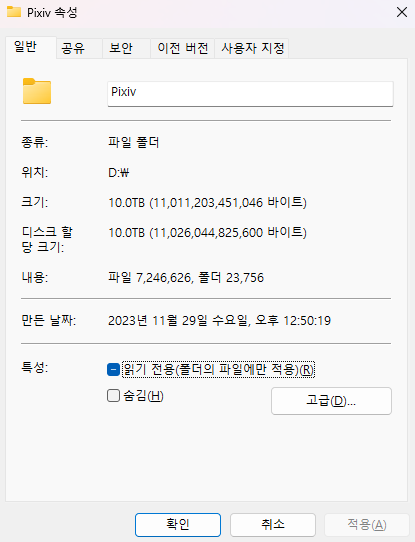Image resolution: width=415 pixels, height=542 pixels.
Task: Click the large Pixiv folder icon
Action: point(37,91)
